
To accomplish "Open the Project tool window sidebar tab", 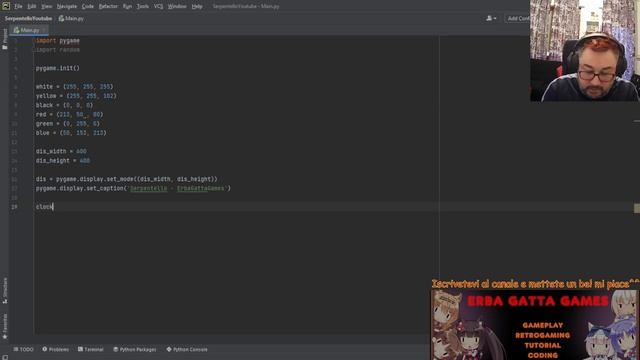I will coord(5,39).
